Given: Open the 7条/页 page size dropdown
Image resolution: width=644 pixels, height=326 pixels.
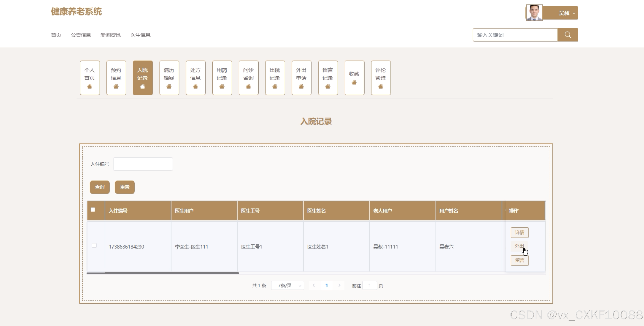Looking at the screenshot, I should click(x=288, y=286).
